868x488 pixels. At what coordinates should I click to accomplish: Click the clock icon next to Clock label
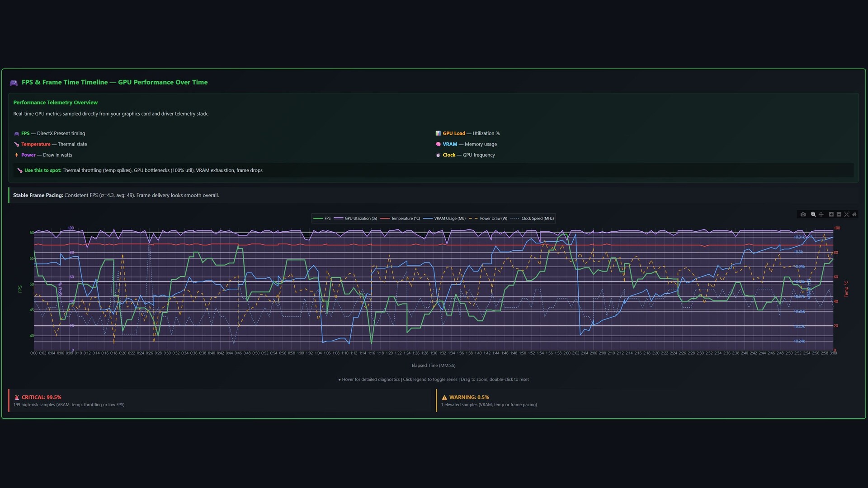[438, 155]
